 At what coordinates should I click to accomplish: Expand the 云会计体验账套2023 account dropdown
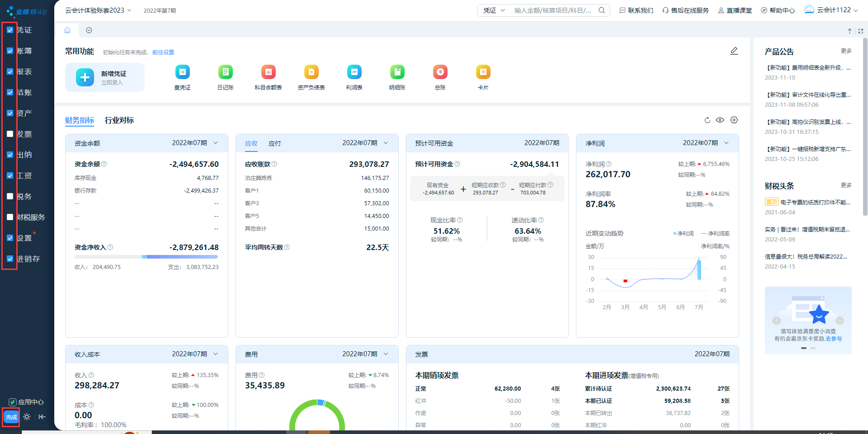coord(98,10)
